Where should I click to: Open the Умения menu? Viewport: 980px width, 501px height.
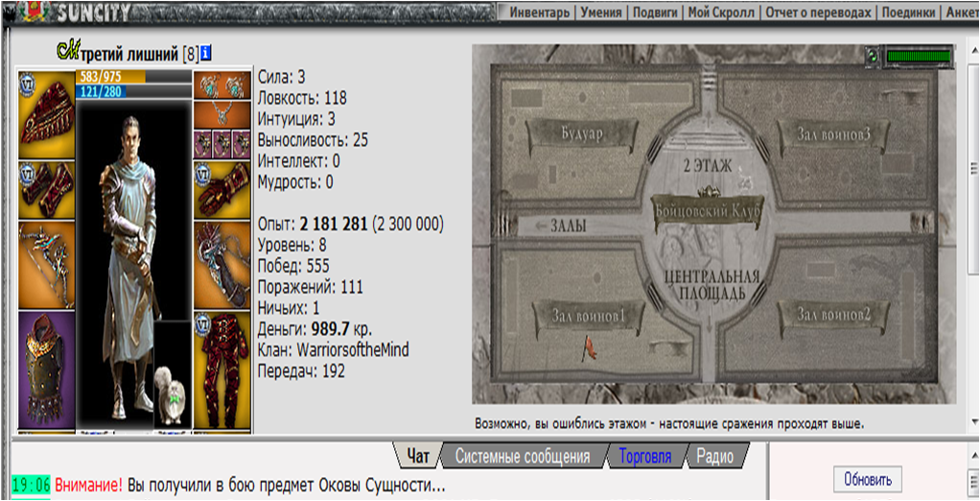pyautogui.click(x=600, y=12)
